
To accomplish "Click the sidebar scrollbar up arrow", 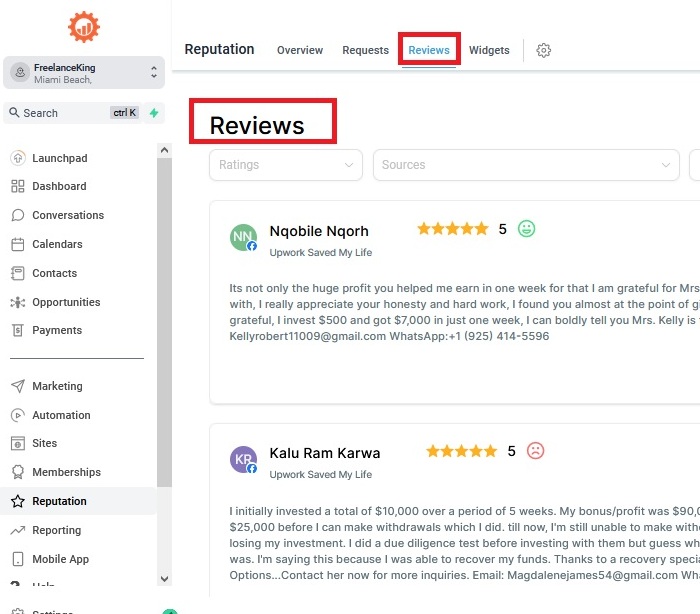I will (164, 150).
